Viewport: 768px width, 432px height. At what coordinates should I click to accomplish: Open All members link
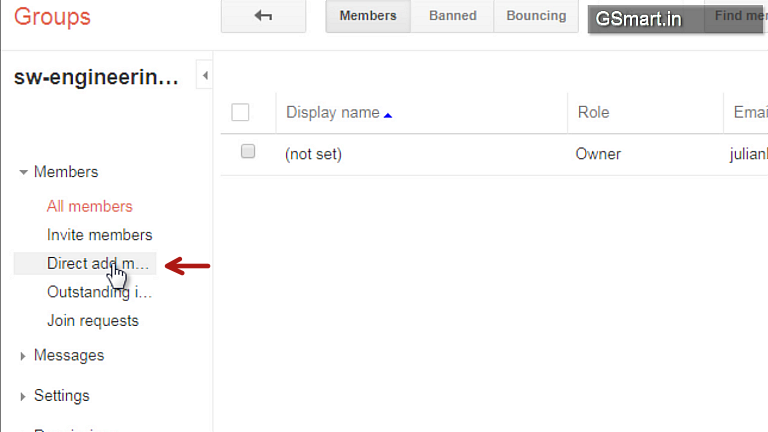point(90,206)
